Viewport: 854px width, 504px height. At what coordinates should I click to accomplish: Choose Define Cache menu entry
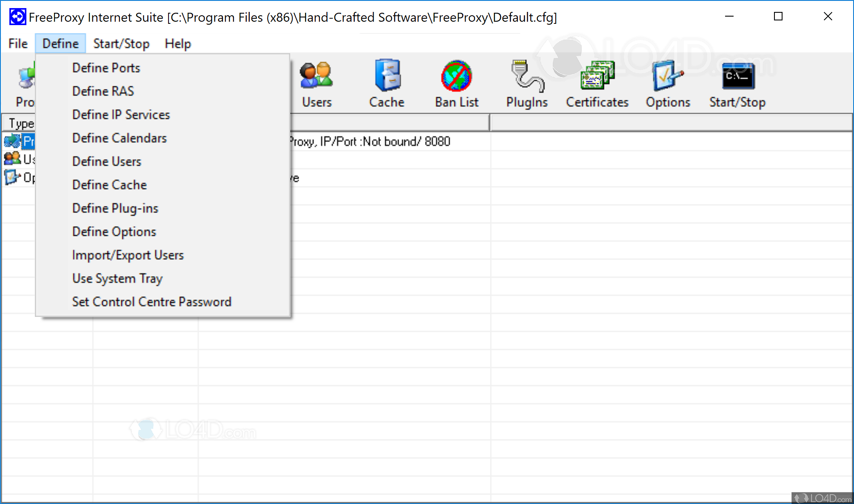pyautogui.click(x=163, y=185)
